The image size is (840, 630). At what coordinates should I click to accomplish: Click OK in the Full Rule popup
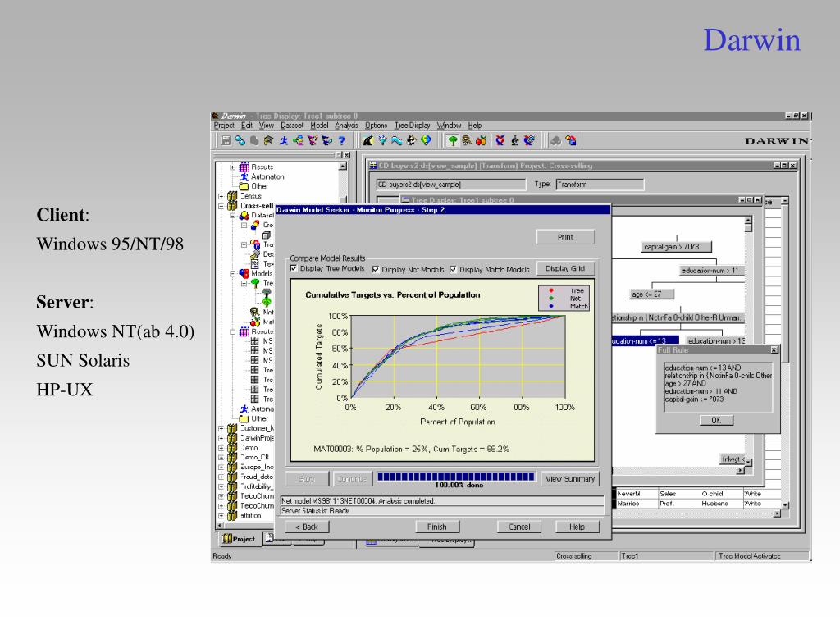tap(716, 421)
